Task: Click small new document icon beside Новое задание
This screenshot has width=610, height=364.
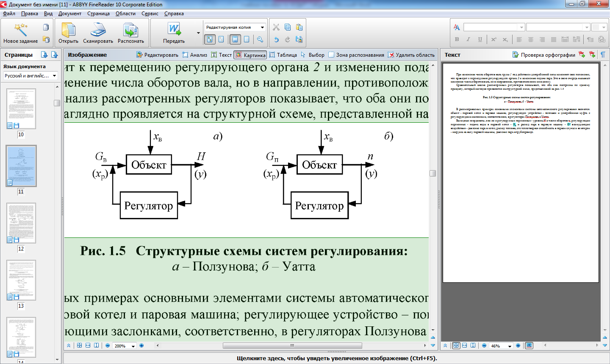Action: (x=46, y=27)
